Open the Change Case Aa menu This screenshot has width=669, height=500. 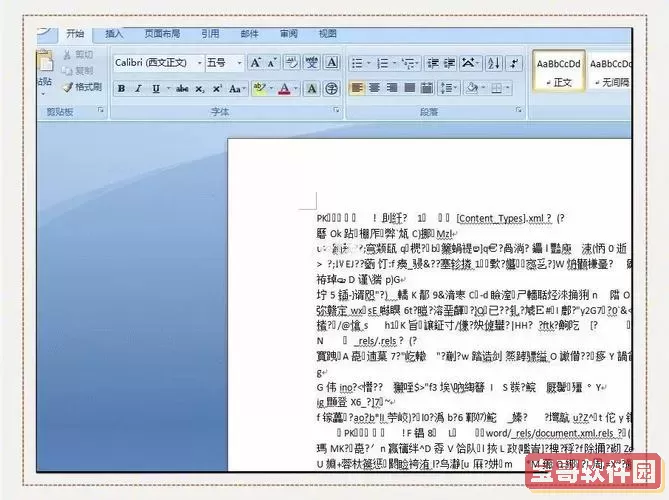[x=236, y=89]
